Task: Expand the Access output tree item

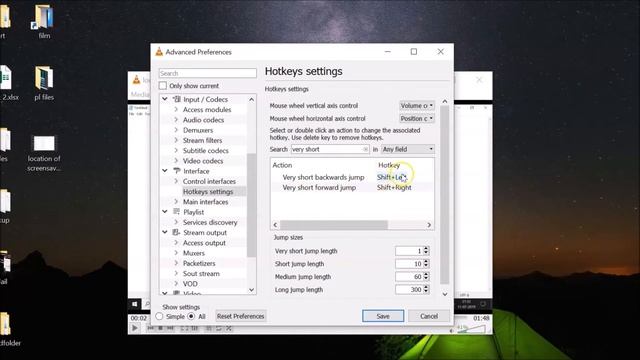Action: [176, 242]
